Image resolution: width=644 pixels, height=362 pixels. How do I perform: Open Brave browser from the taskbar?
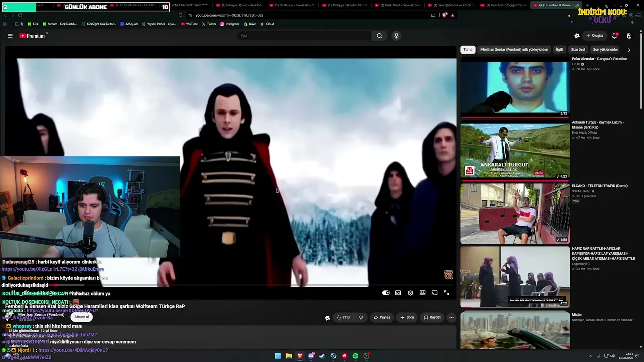[x=300, y=356]
